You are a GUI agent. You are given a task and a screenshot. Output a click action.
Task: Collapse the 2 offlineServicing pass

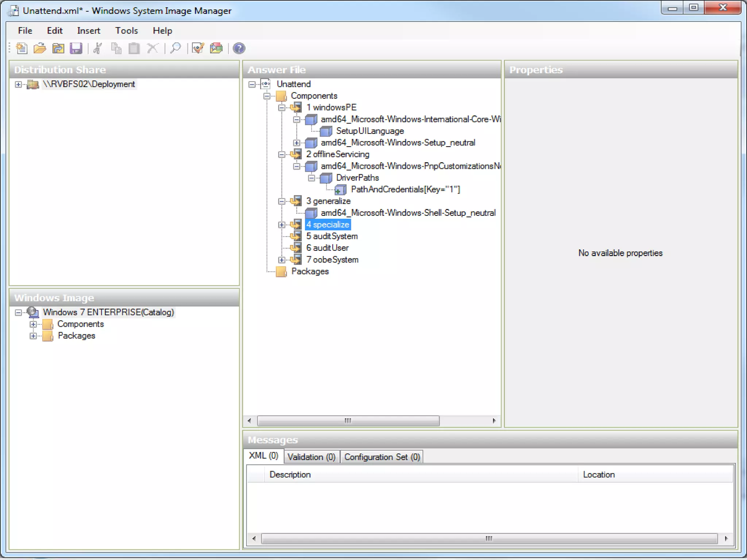282,155
